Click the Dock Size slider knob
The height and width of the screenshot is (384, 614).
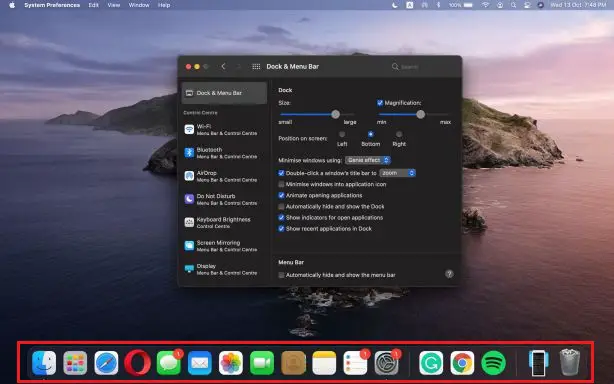336,114
